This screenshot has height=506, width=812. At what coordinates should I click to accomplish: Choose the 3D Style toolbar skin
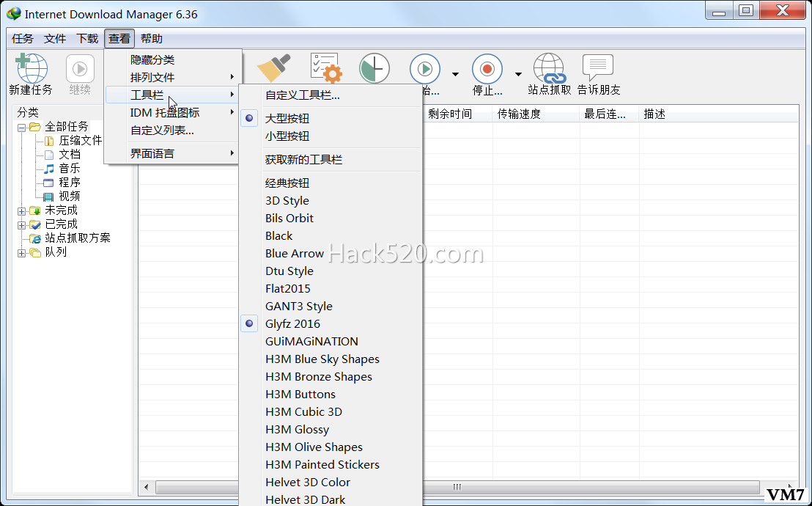coord(287,201)
